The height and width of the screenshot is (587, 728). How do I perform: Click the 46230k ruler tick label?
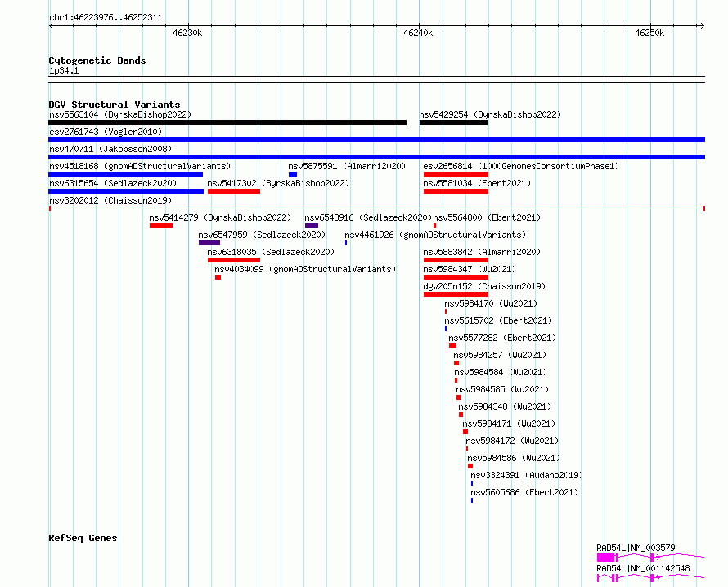[187, 33]
